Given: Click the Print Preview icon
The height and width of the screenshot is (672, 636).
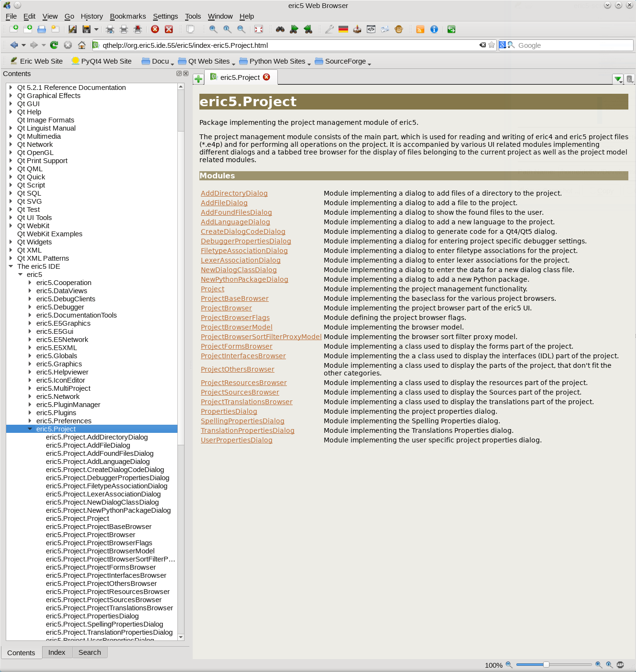Looking at the screenshot, I should 110,29.
